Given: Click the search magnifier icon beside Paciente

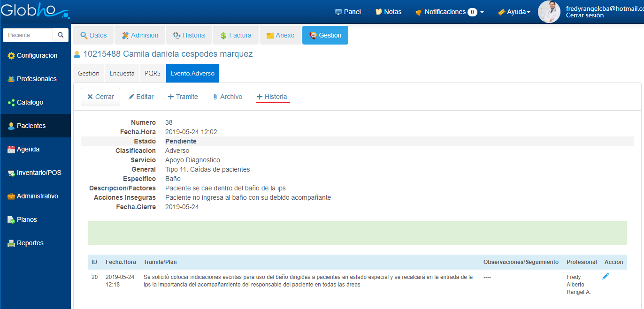Looking at the screenshot, I should (60, 35).
